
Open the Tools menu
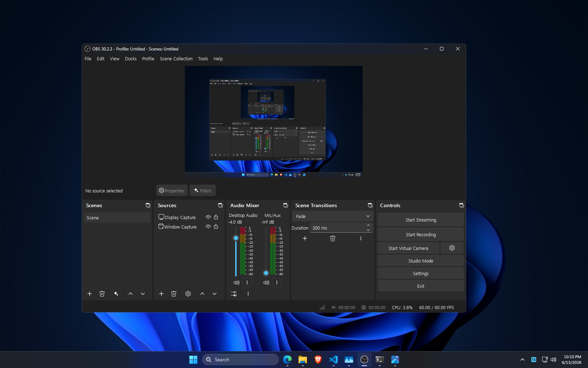point(203,59)
